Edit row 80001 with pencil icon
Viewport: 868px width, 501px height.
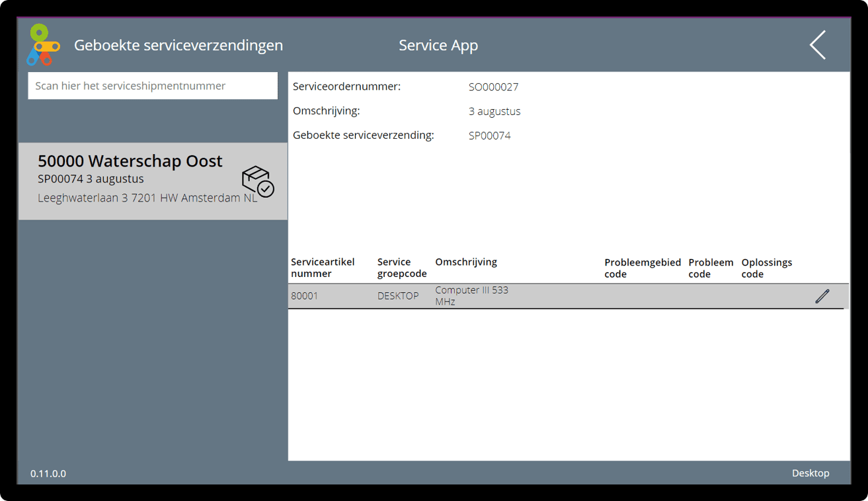(x=822, y=296)
